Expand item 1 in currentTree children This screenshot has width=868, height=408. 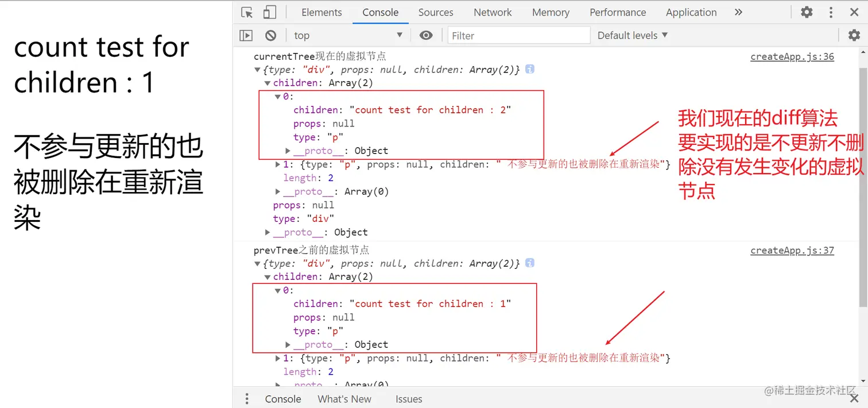pyautogui.click(x=278, y=164)
